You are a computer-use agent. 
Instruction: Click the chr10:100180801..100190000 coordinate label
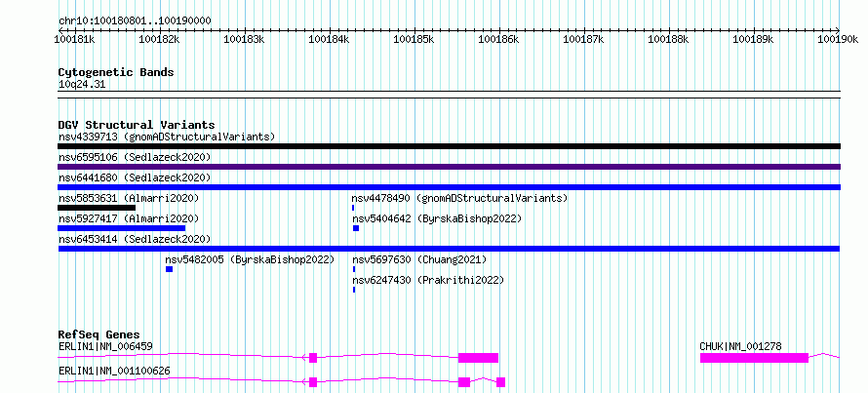pos(135,21)
